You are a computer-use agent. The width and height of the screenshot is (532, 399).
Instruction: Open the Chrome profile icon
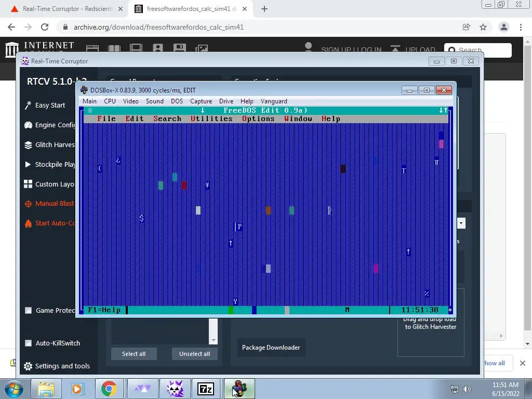[504, 27]
